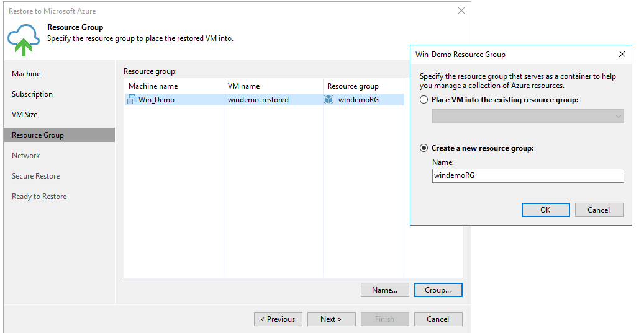Viewport: 644px width, 333px height.
Task: Click the resource group Name text field
Action: (528, 176)
